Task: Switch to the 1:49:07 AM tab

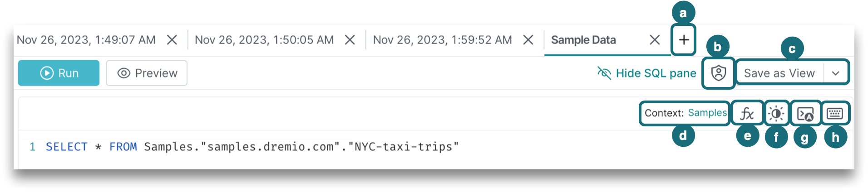Action: pyautogui.click(x=86, y=40)
